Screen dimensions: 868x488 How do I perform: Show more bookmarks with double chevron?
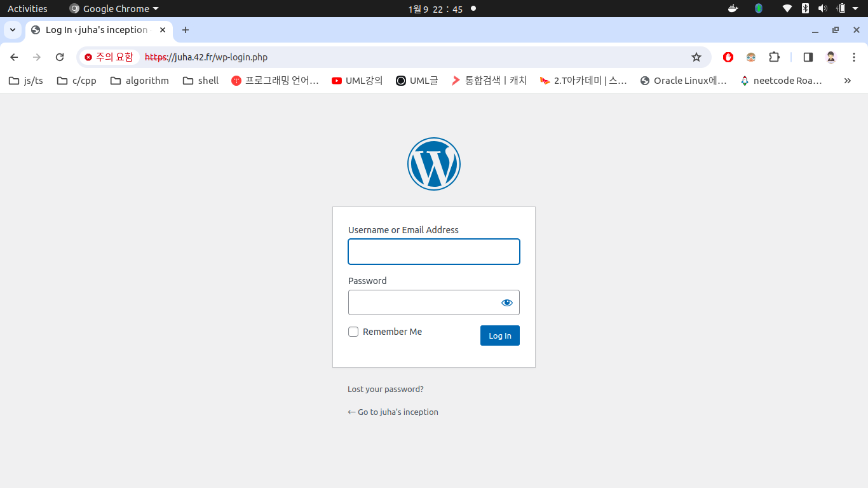[847, 81]
